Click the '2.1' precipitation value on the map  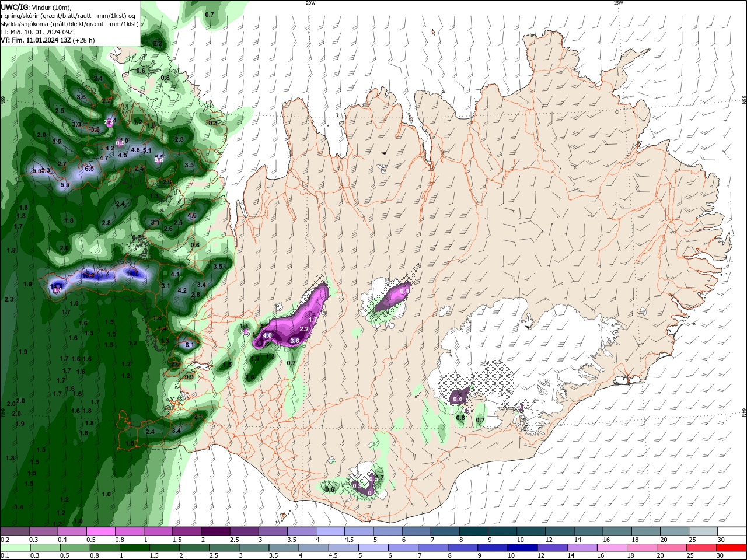(x=197, y=417)
